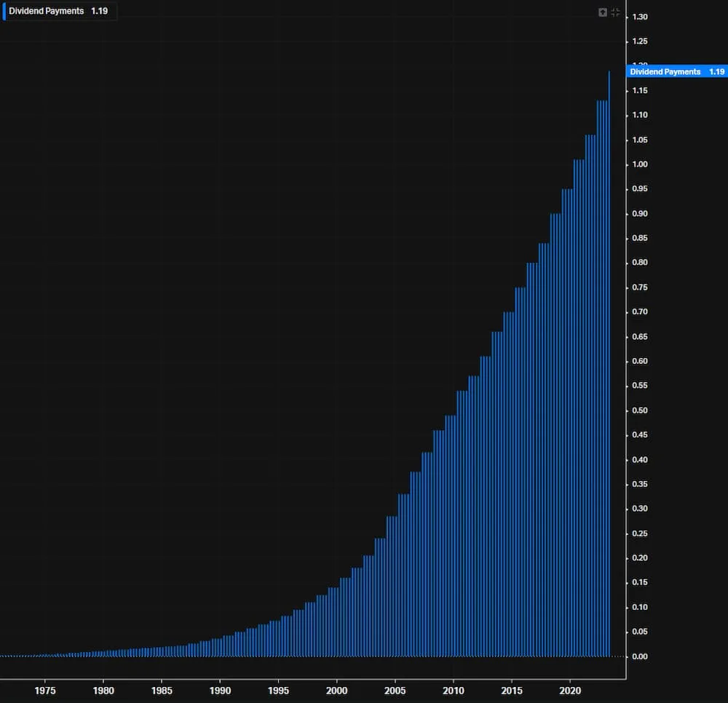The image size is (728, 703).
Task: Click the 0.95 price scale label
Action: [x=640, y=189]
